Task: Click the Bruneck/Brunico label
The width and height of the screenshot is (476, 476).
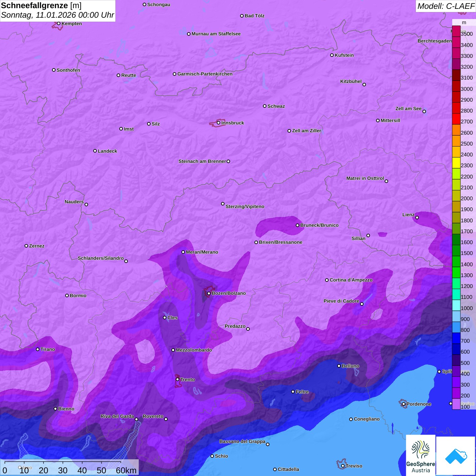Action: click(x=319, y=225)
